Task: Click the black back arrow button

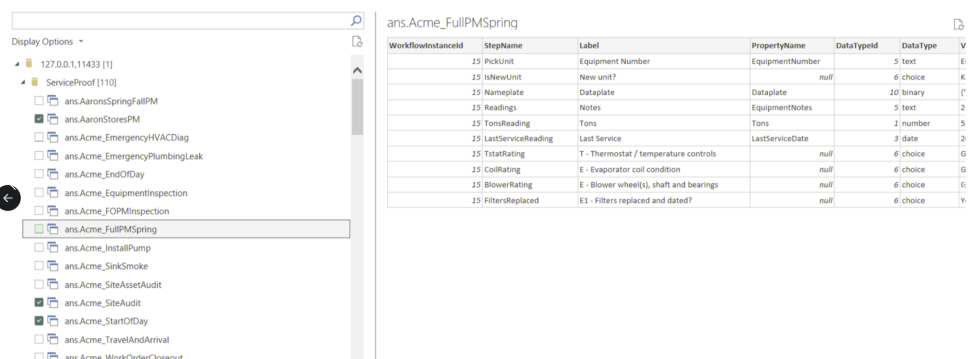Action: [x=9, y=198]
